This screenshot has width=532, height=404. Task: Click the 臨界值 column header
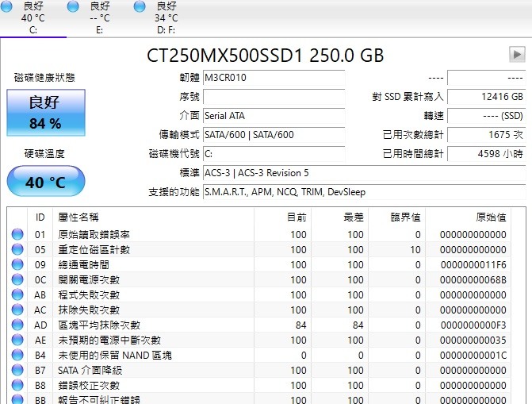396,217
